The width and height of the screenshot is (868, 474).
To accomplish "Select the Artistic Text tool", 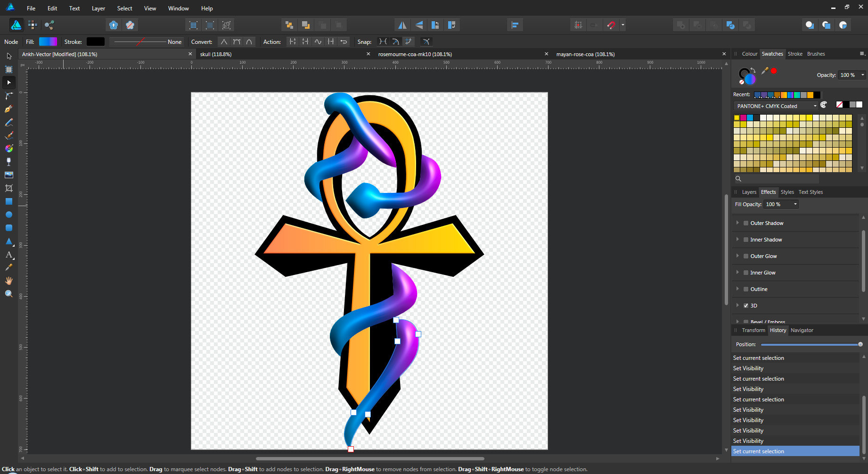I will point(8,255).
